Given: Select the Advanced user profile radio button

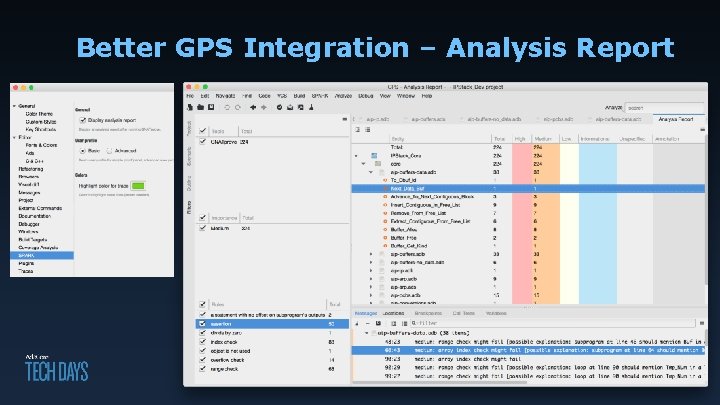Looking at the screenshot, I should click(109, 151).
